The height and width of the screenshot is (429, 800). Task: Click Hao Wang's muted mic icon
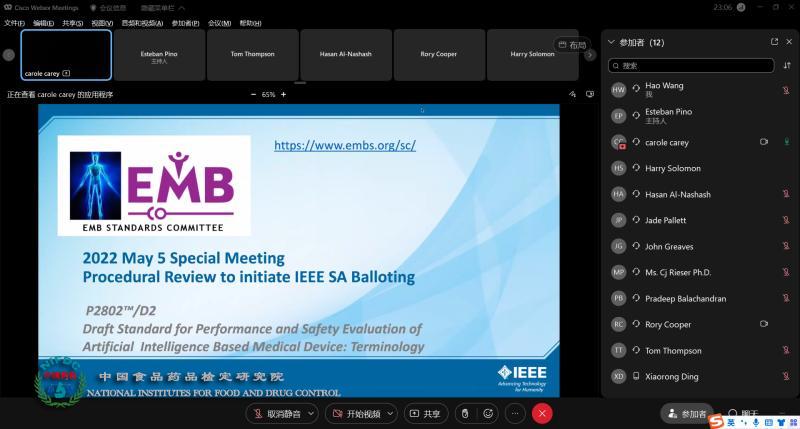[786, 90]
